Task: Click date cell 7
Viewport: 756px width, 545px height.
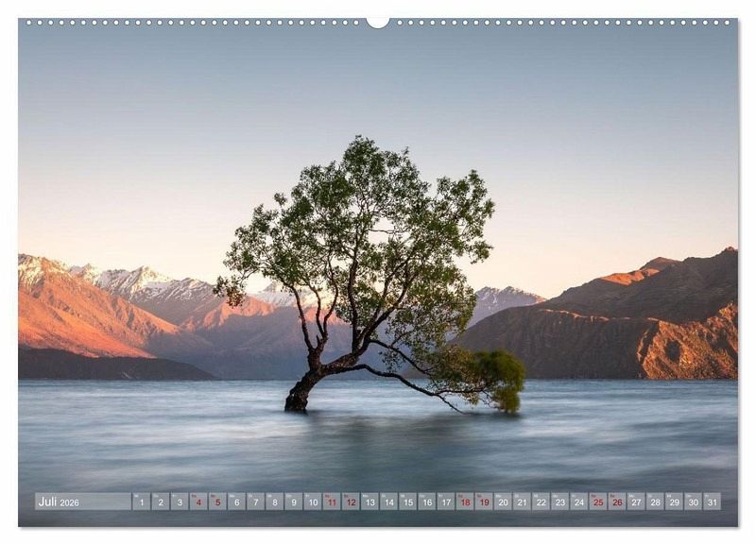Action: point(255,502)
